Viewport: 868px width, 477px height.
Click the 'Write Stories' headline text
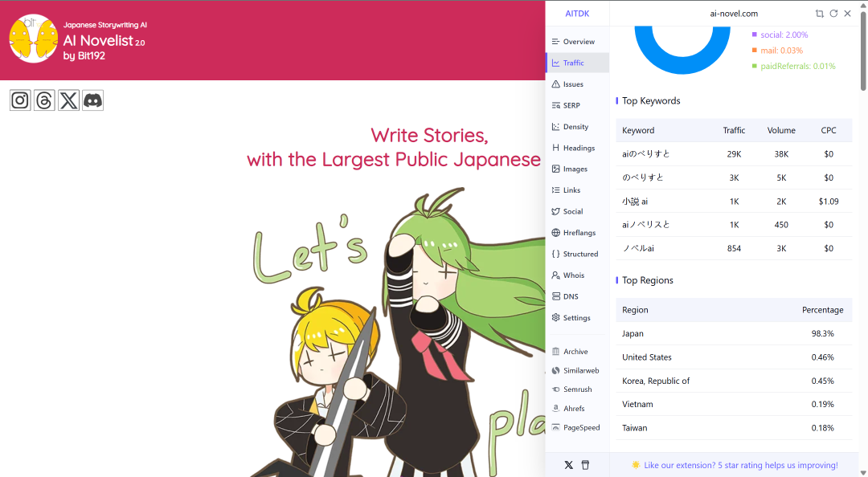(x=429, y=135)
